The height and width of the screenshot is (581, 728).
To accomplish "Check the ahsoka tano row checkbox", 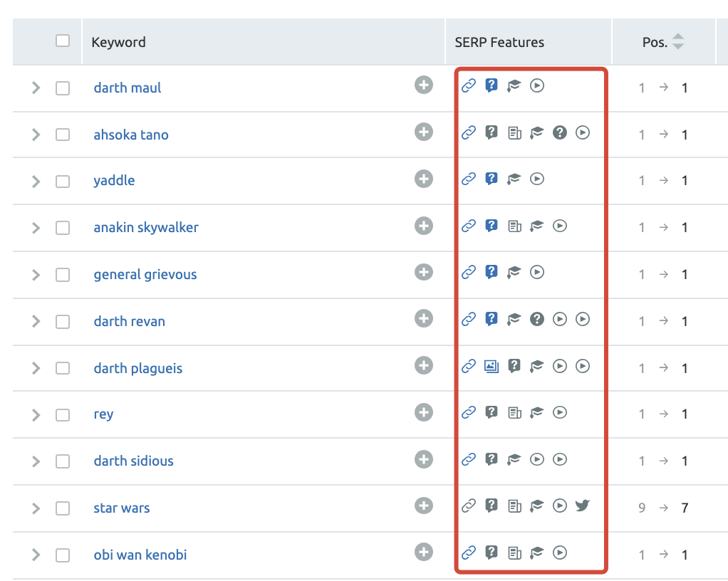I will (63, 135).
